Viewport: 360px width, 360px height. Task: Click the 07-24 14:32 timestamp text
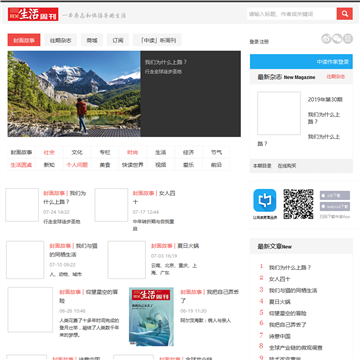coord(56,212)
